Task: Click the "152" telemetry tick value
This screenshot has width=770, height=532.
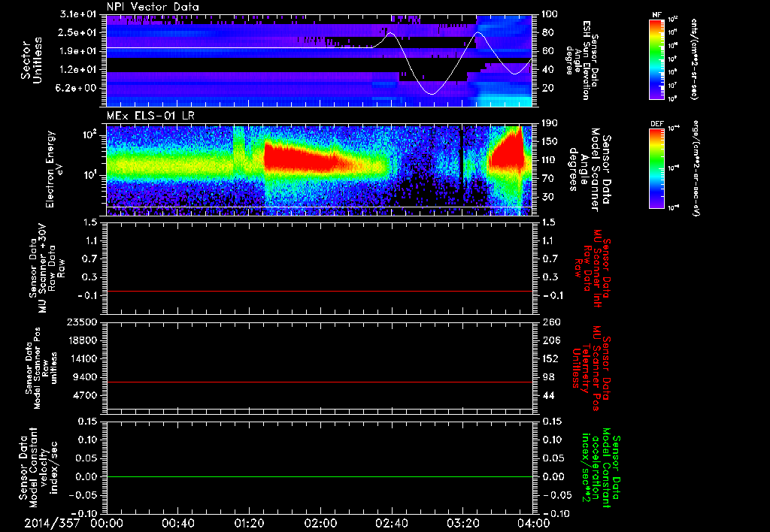Action: tap(550, 358)
